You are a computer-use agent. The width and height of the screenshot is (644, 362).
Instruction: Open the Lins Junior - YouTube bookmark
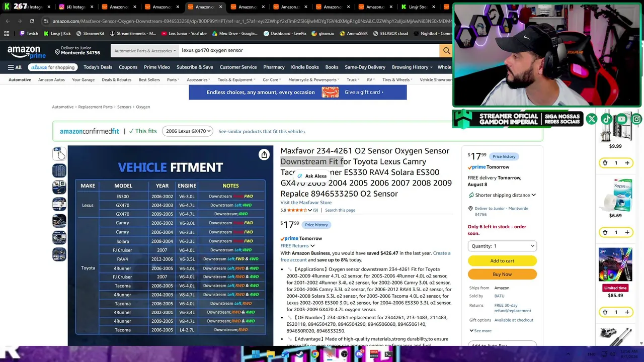point(184,34)
